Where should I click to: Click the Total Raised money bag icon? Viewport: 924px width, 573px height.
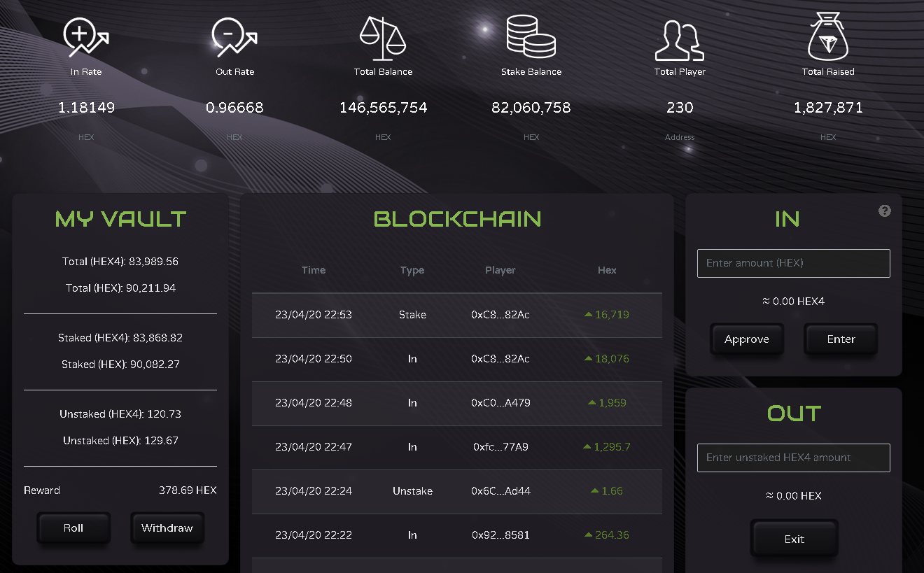coord(828,36)
